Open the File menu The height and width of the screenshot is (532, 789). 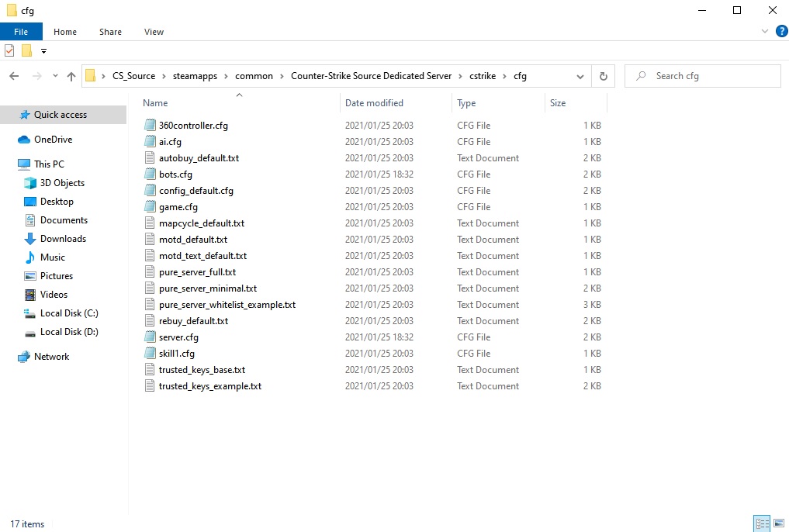(21, 32)
